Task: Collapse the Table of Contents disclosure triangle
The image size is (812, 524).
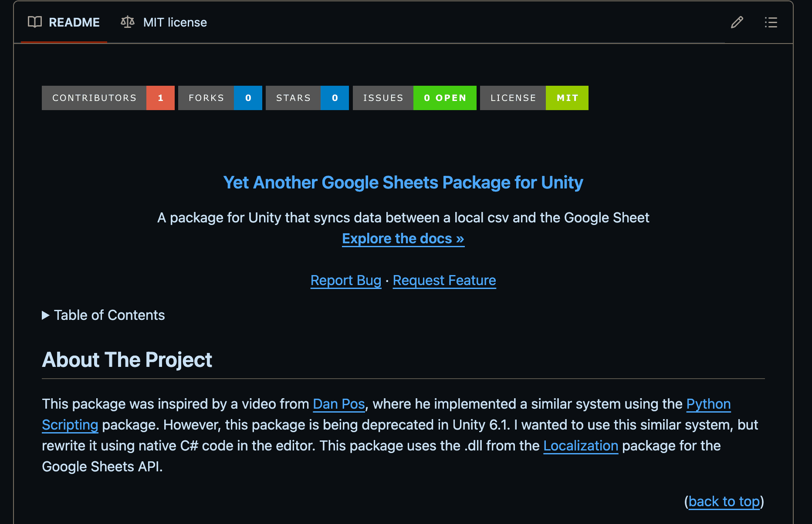Action: click(x=45, y=315)
